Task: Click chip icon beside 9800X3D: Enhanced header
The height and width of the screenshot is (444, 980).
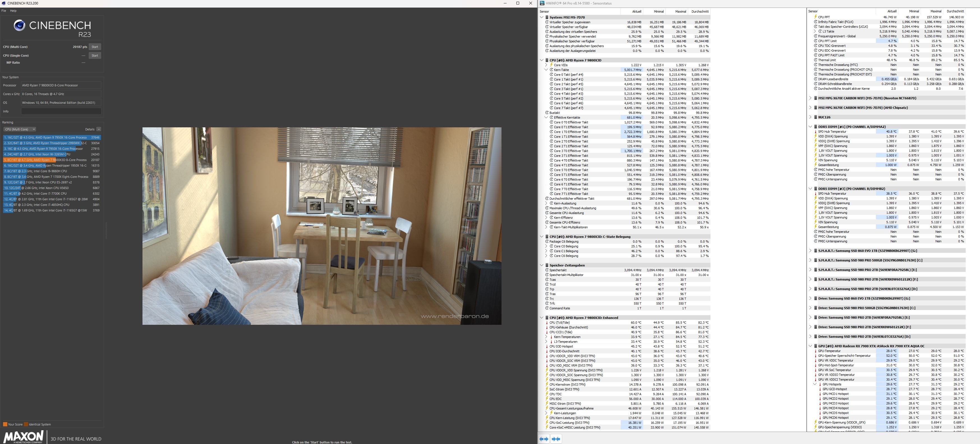Action: coord(547,318)
